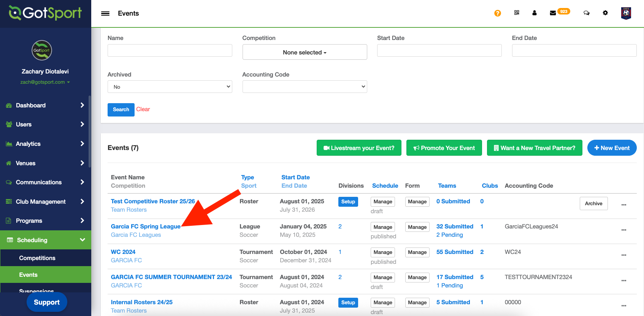This screenshot has width=644, height=316.
Task: Collapse the Scheduling sidebar menu
Action: tap(46, 240)
